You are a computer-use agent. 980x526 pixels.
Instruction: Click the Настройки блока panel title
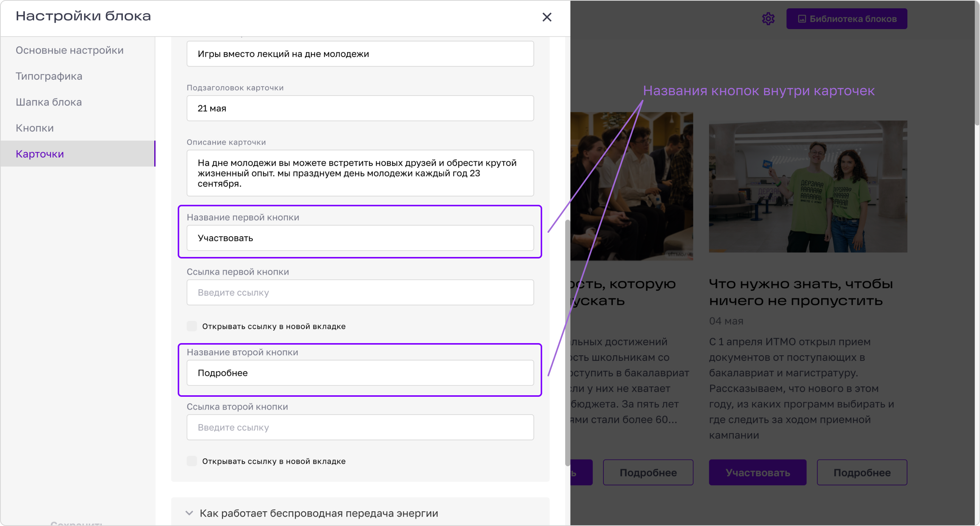(83, 16)
